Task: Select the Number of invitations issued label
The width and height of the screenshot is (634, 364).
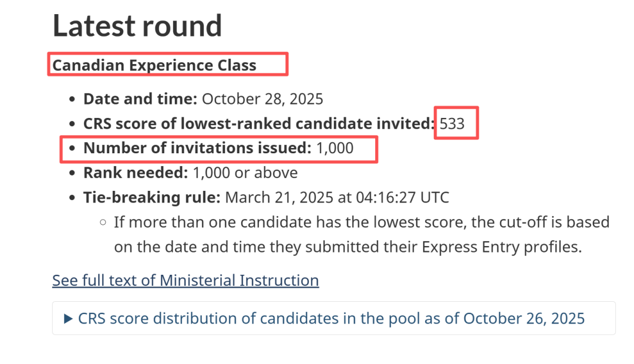Action: tap(197, 149)
